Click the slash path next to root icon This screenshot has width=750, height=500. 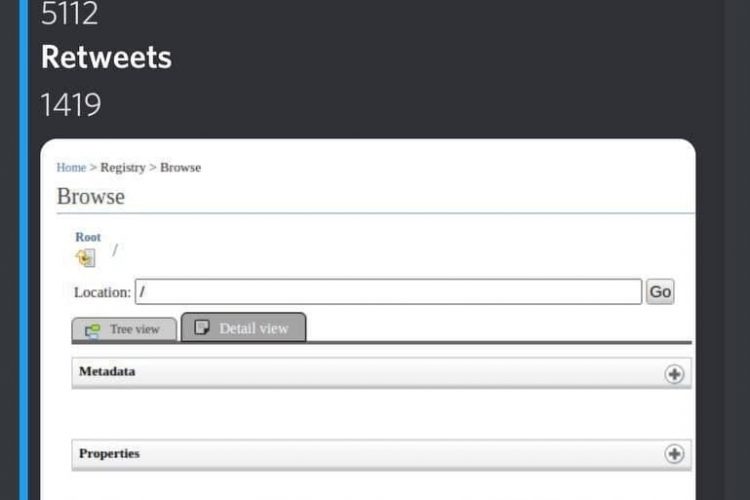(115, 250)
